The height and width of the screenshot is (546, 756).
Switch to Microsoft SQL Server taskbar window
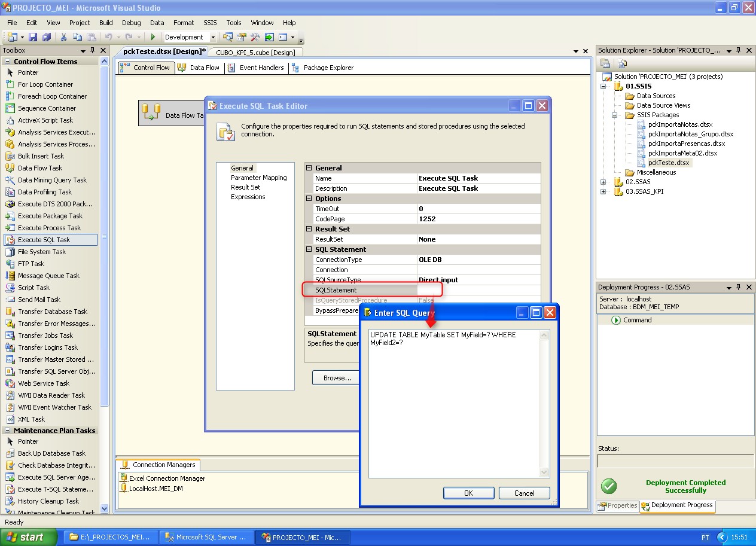click(207, 537)
